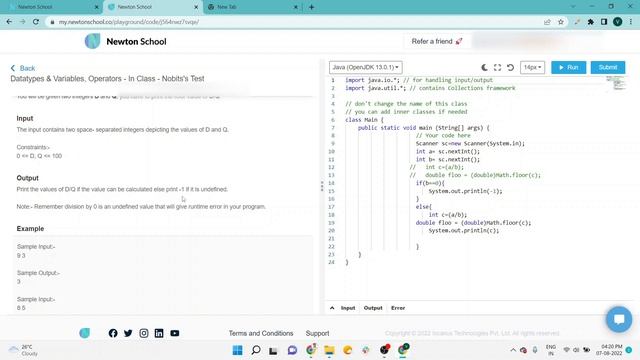Viewport: 640px width, 360px height.
Task: Open taskbar Chat app icon
Action: pyautogui.click(x=292, y=350)
